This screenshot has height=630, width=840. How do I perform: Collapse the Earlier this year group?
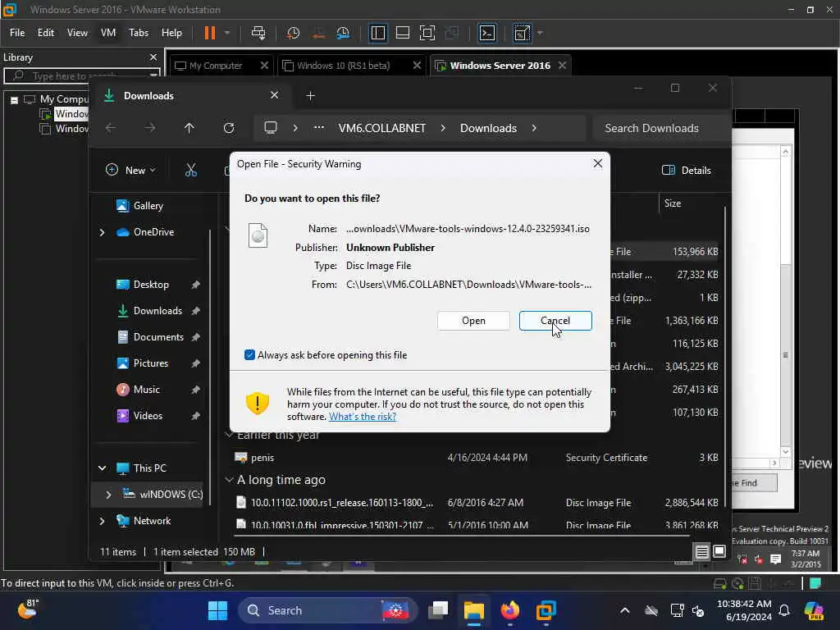click(x=229, y=435)
